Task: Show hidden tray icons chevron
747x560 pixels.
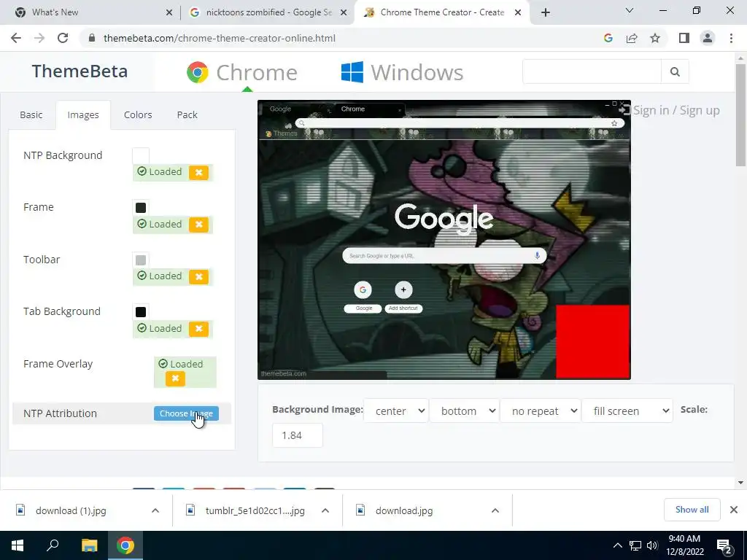Action: [x=617, y=545]
